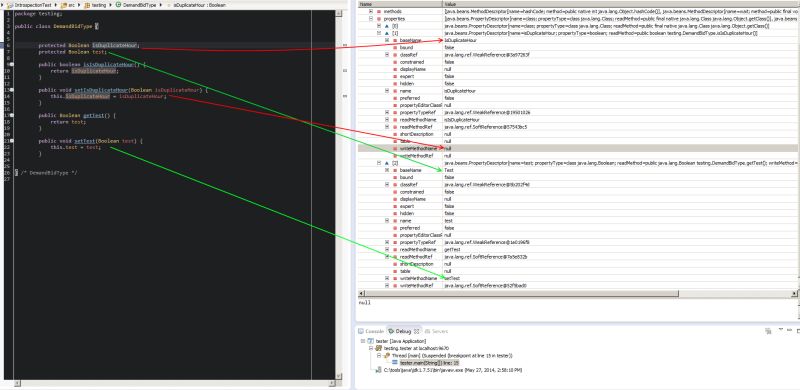The width and height of the screenshot is (800, 390).
Task: Click the methods field icon
Action: 379,11
